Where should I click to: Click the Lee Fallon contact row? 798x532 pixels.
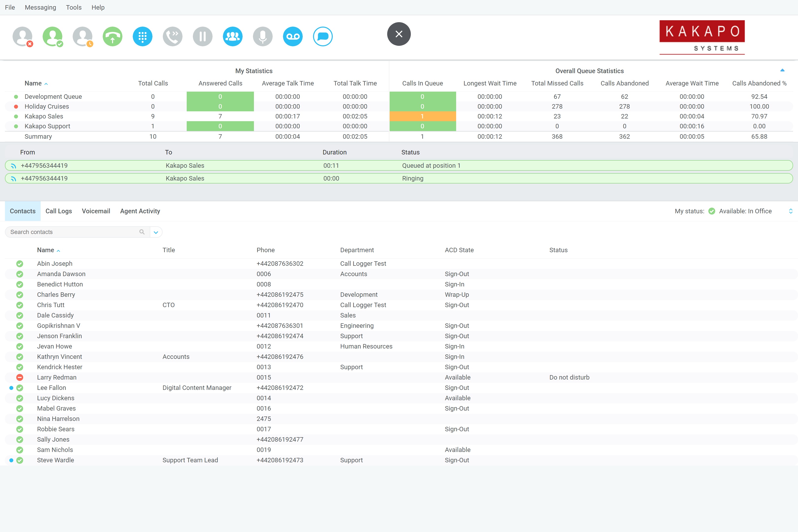(x=51, y=388)
